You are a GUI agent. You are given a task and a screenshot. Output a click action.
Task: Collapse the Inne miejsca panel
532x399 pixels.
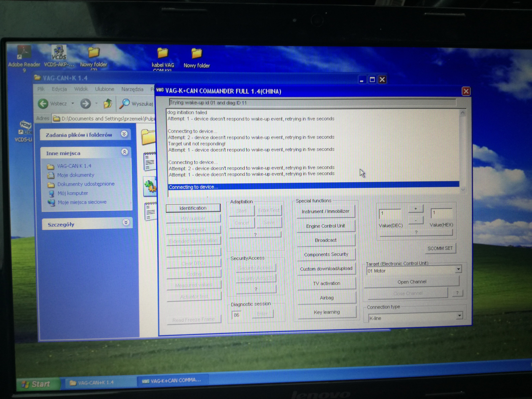tap(124, 152)
